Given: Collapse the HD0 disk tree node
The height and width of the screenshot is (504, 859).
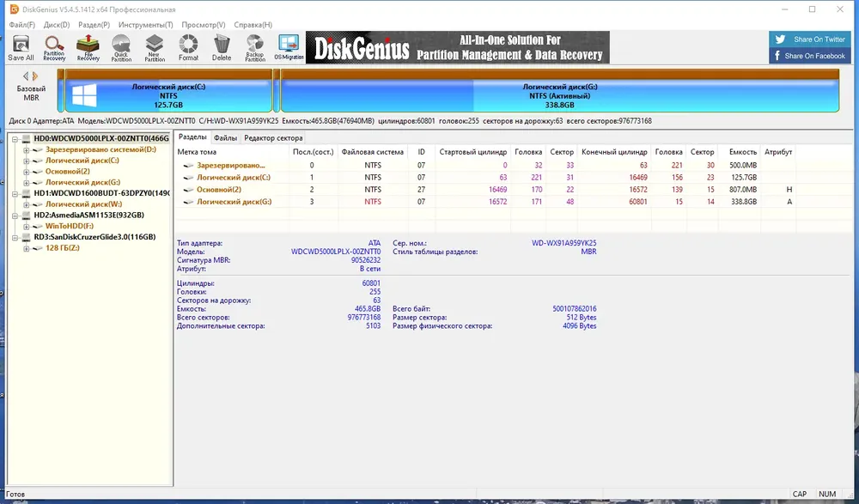Looking at the screenshot, I should point(15,139).
